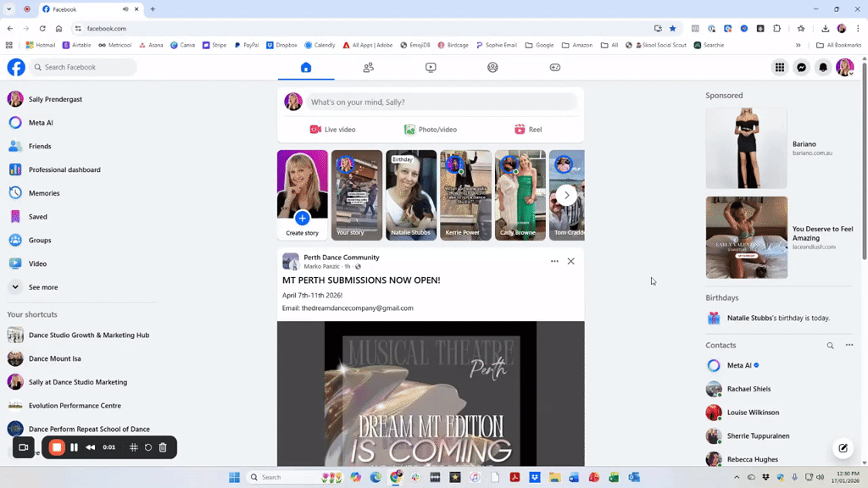Open the Notifications bell

pyautogui.click(x=822, y=67)
